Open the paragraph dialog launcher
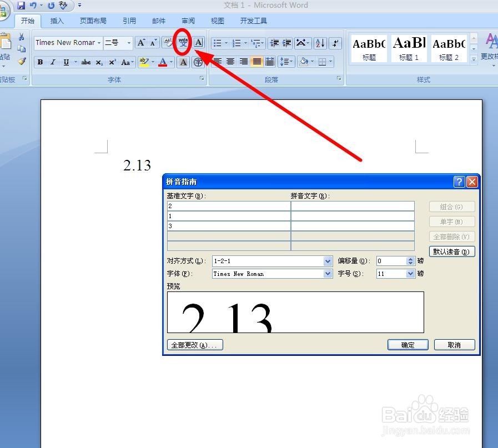This screenshot has width=498, height=448. (x=339, y=78)
